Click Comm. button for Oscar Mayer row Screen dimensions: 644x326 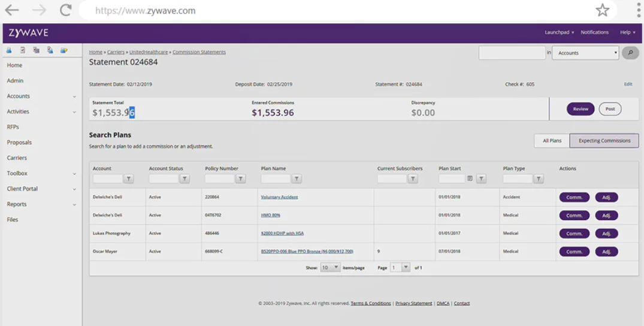pyautogui.click(x=574, y=252)
